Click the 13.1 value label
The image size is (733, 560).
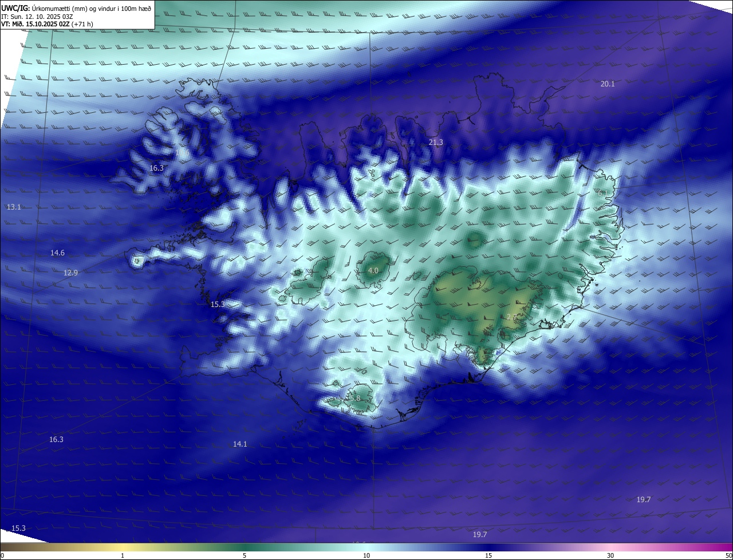click(x=14, y=207)
